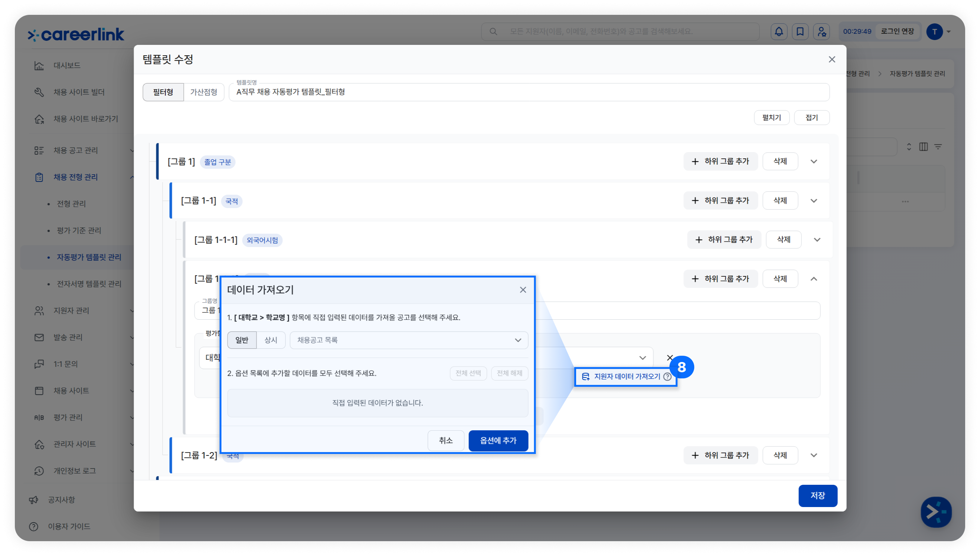
Task: Open 평가 기준 관리 submenu item
Action: tap(79, 231)
